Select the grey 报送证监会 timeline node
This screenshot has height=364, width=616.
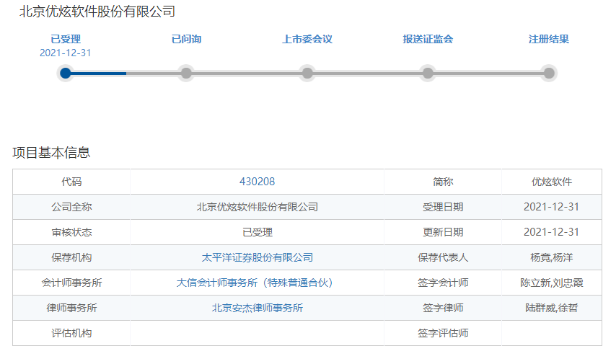(x=428, y=73)
